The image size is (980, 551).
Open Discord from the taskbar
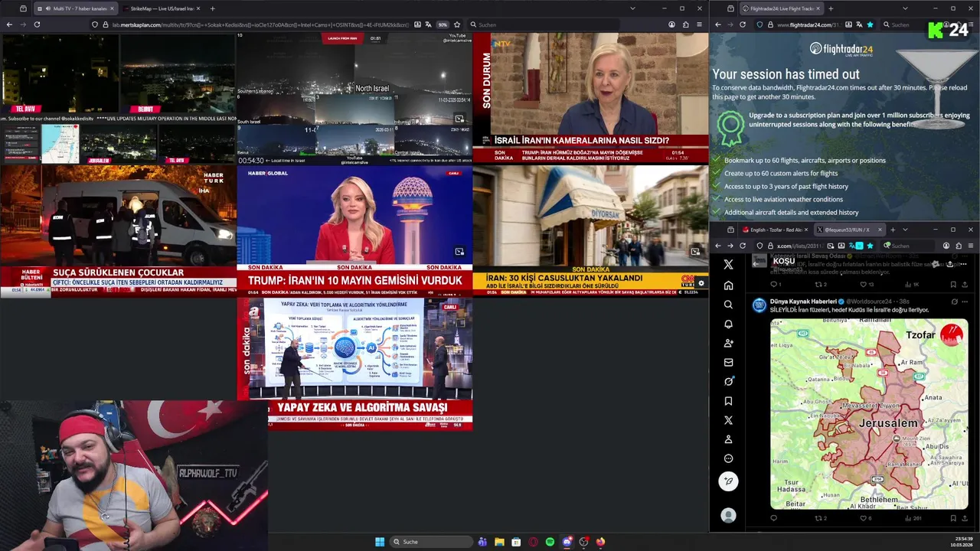pyautogui.click(x=567, y=542)
